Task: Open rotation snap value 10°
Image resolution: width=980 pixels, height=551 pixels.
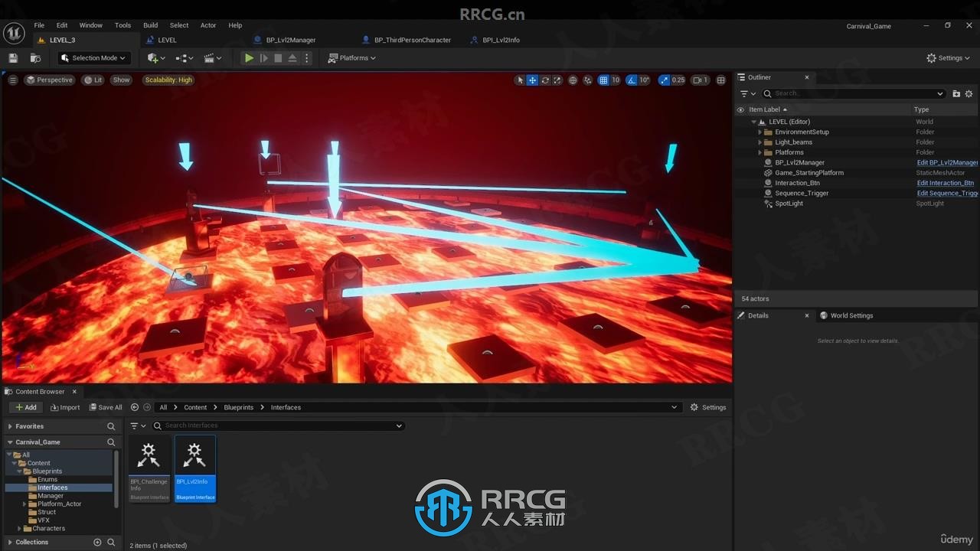Action: [x=645, y=80]
